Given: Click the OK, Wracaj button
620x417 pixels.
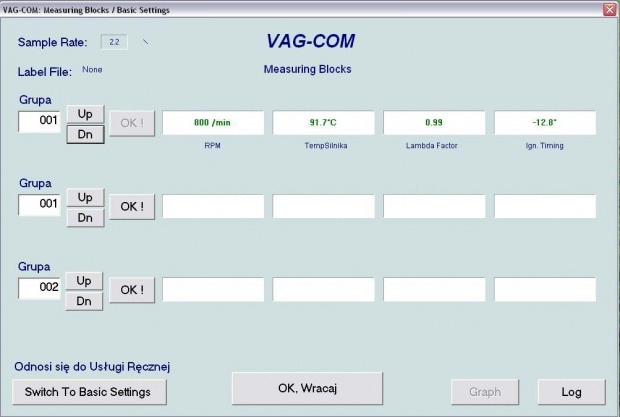Looking at the screenshot, I should 307,389.
